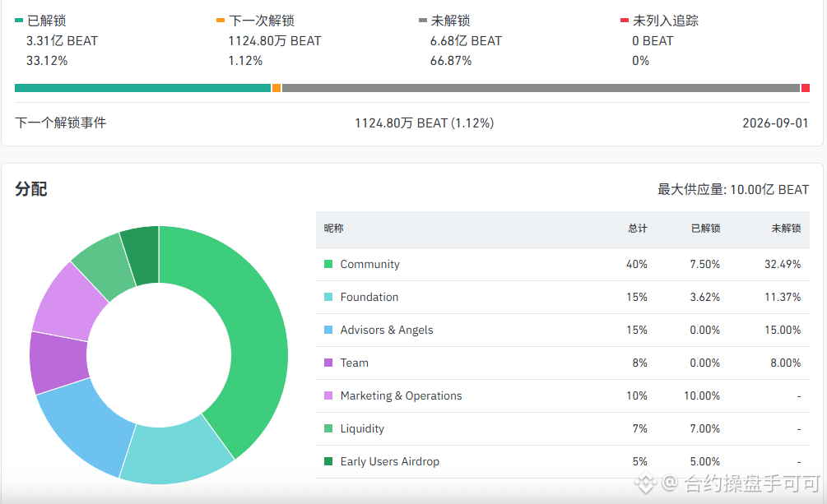Select the Foundation row name
Viewport: 827px width, 504px height.
pos(369,297)
